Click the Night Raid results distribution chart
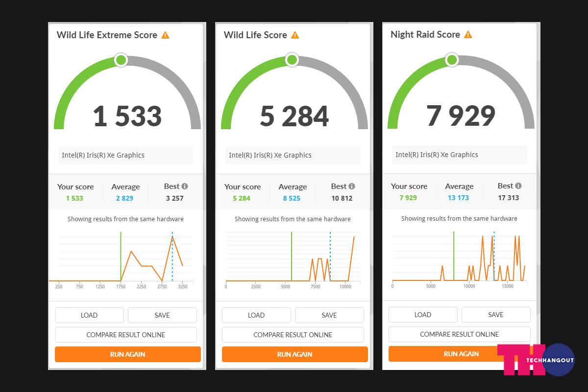The image size is (588, 392). [460, 259]
